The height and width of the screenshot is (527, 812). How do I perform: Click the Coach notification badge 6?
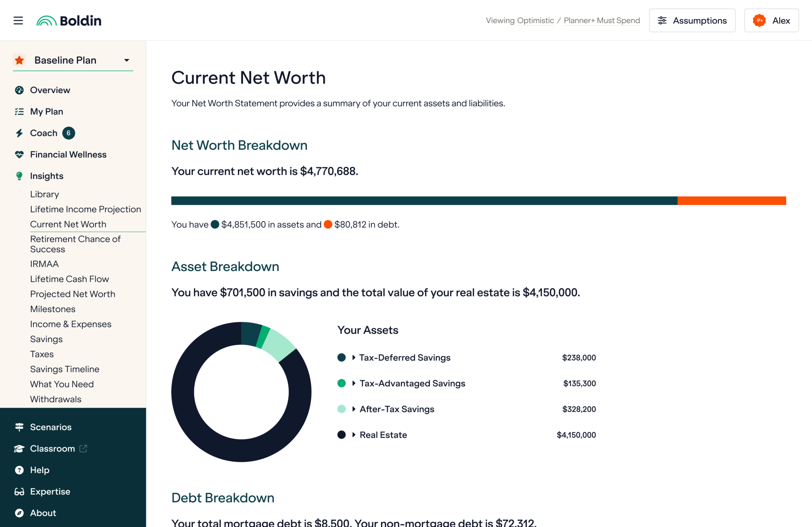coord(69,133)
